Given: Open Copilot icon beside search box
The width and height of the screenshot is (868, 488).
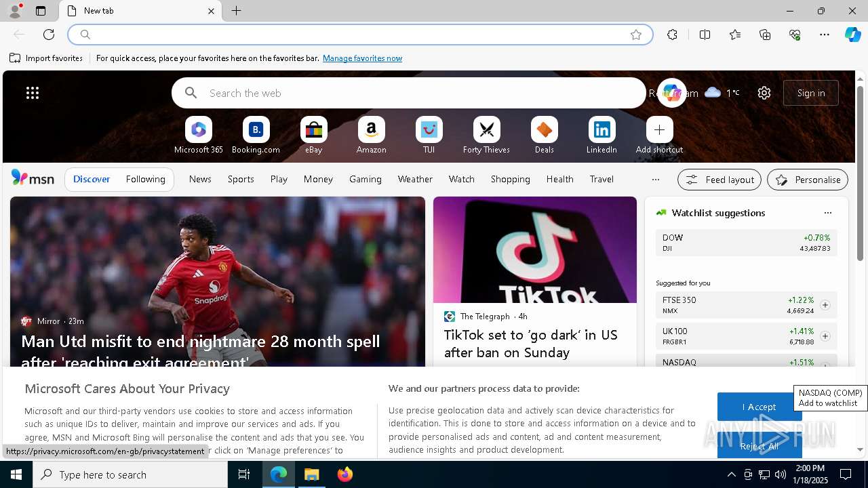Looking at the screenshot, I should coord(671,93).
